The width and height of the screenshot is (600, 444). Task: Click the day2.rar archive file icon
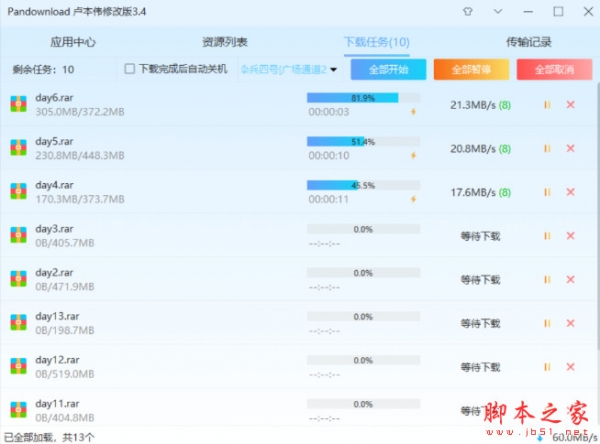18,278
